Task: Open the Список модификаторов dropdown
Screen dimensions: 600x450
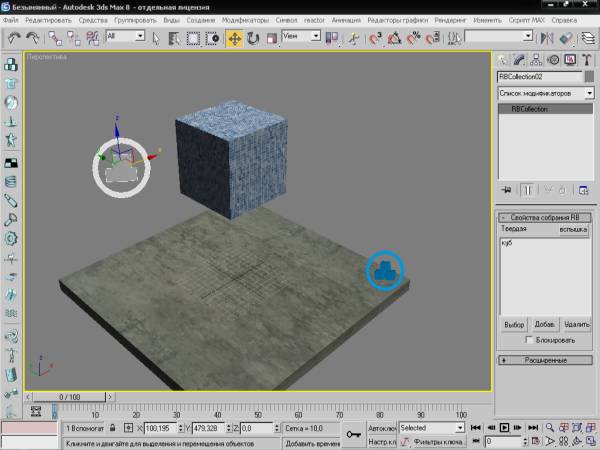Action: tap(545, 93)
